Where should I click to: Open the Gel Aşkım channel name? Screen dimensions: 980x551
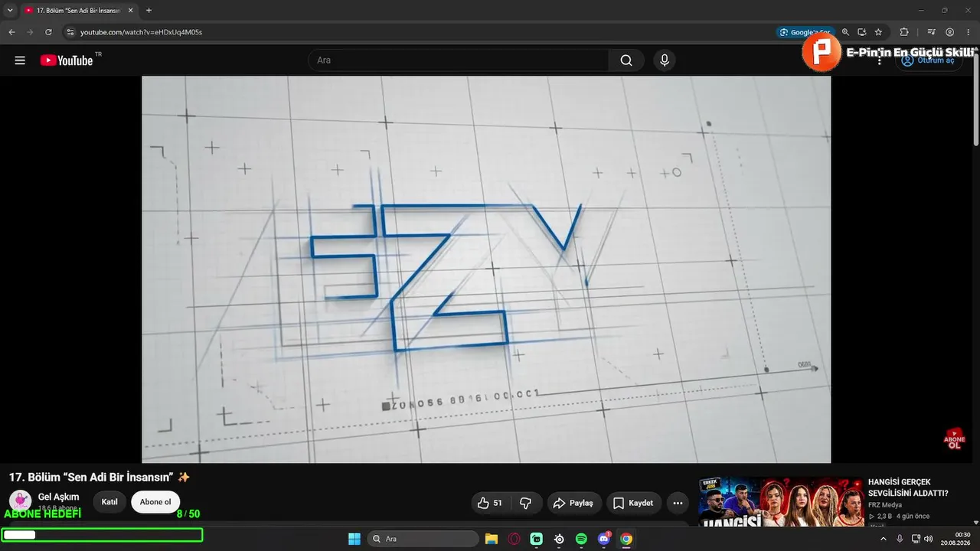click(x=59, y=497)
